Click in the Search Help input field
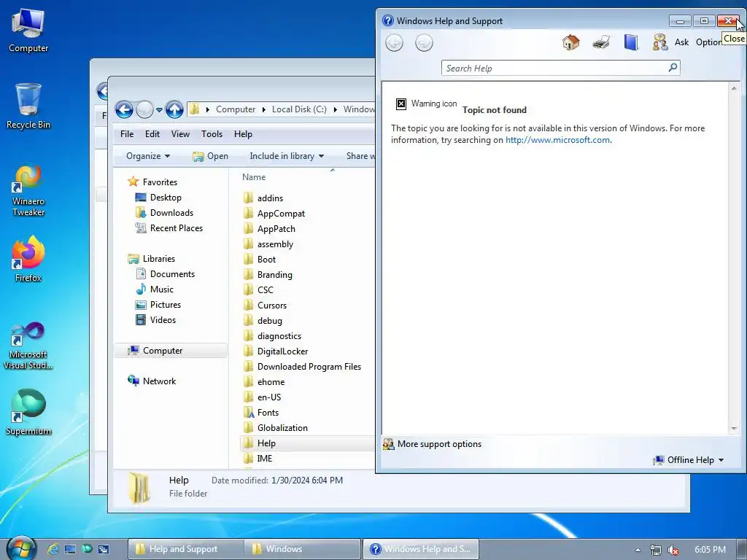 point(555,68)
